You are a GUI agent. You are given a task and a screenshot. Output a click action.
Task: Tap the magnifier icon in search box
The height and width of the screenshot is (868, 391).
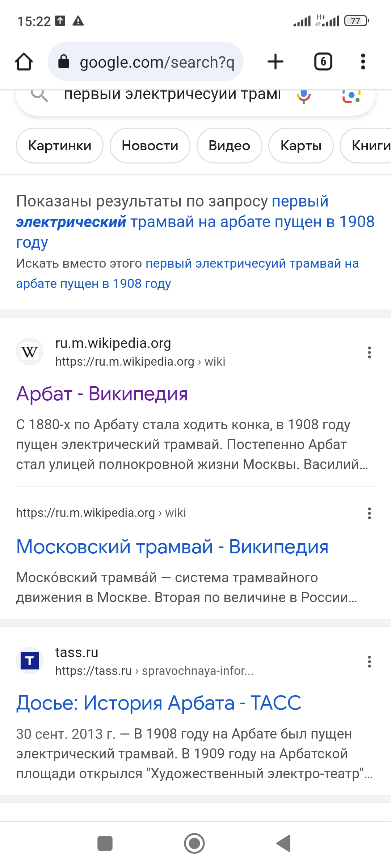pyautogui.click(x=39, y=95)
